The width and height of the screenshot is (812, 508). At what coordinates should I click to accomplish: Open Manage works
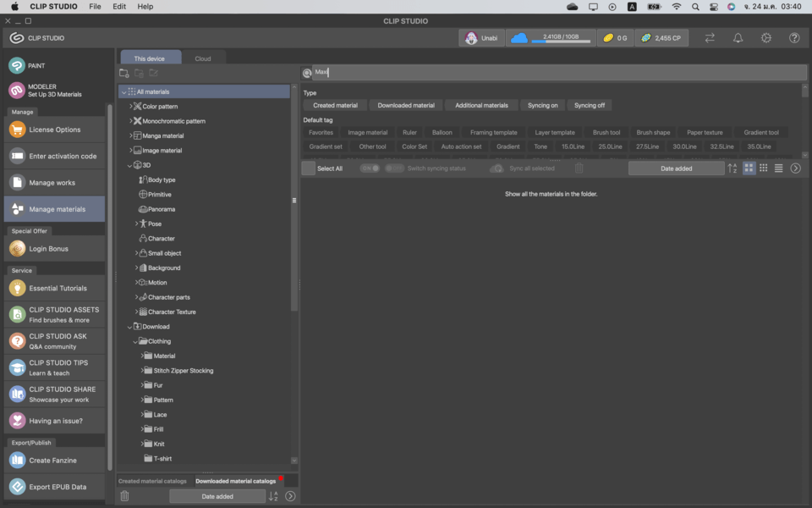click(54, 183)
